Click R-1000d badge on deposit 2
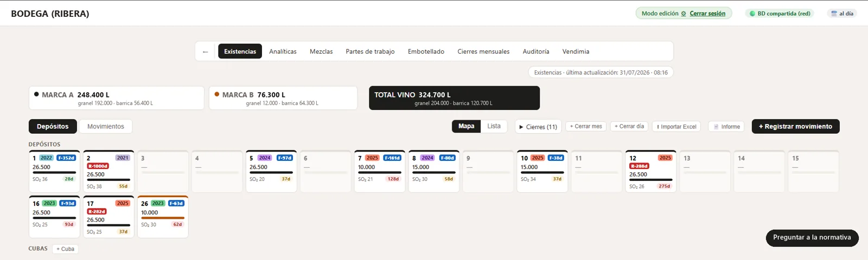 (x=98, y=166)
